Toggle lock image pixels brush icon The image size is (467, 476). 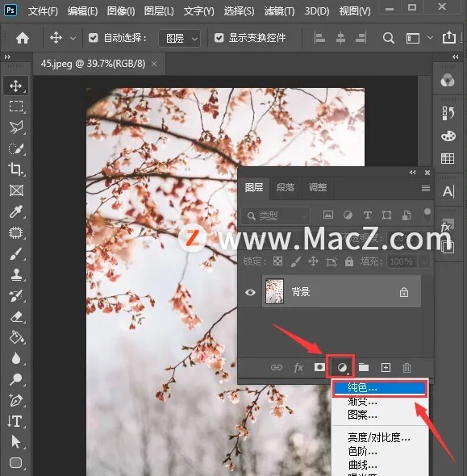coord(296,261)
